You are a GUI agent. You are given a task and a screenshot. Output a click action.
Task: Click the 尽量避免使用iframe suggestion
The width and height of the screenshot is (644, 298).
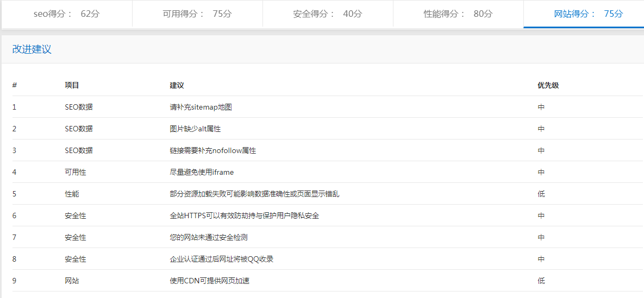click(202, 173)
